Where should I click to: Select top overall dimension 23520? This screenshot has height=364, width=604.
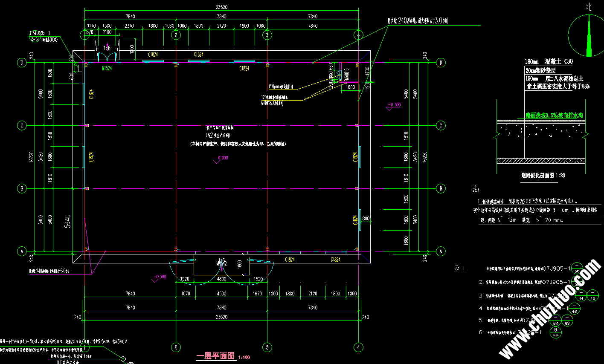pyautogui.click(x=221, y=7)
